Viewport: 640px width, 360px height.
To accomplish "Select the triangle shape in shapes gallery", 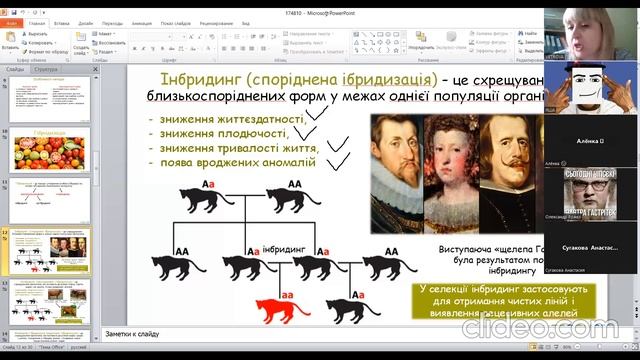I will (356, 42).
